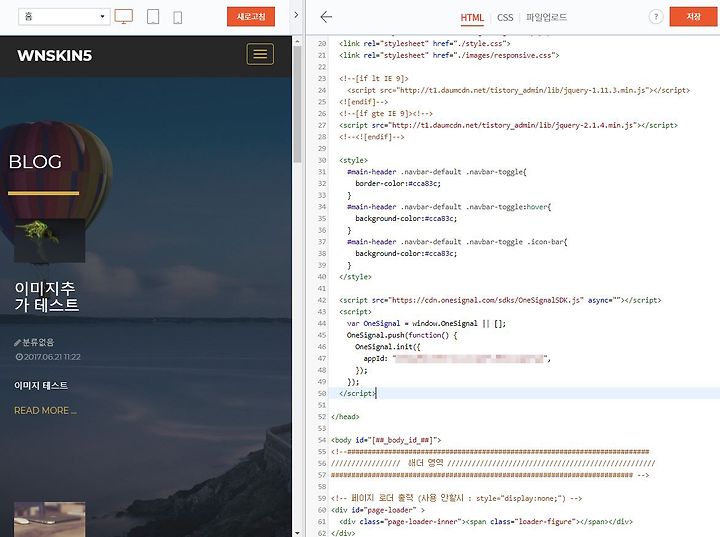
Task: Click the </head> tag on line 52
Action: (x=345, y=417)
